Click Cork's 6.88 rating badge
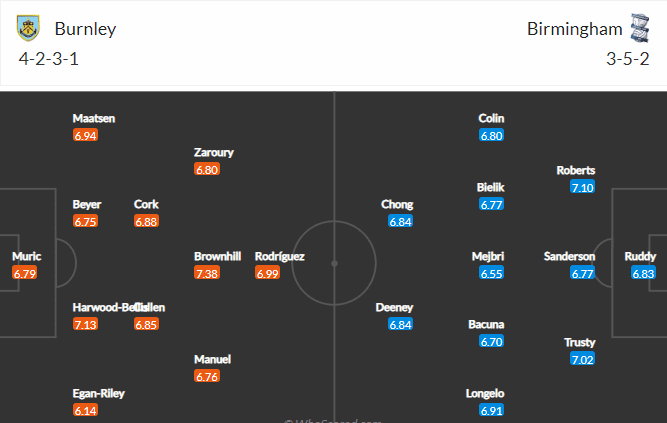The width and height of the screenshot is (667, 423). pos(146,221)
